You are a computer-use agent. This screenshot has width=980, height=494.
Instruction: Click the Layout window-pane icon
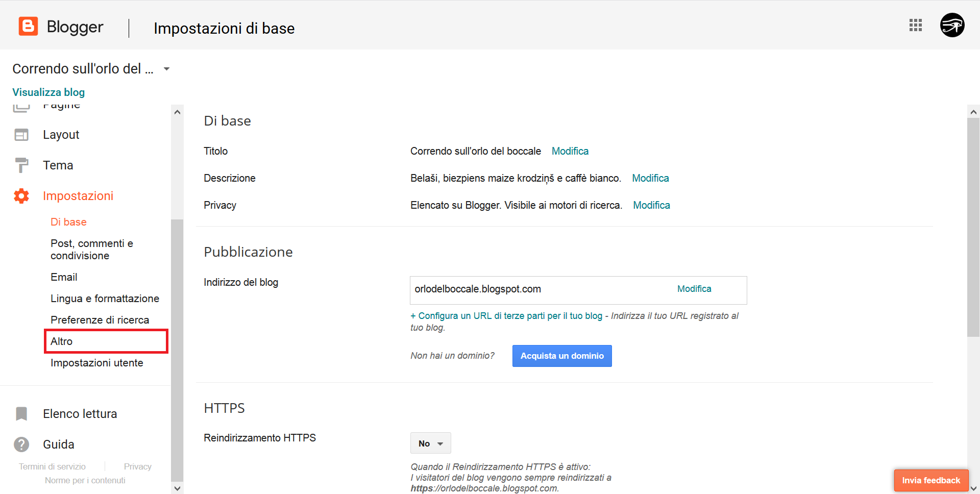click(21, 135)
